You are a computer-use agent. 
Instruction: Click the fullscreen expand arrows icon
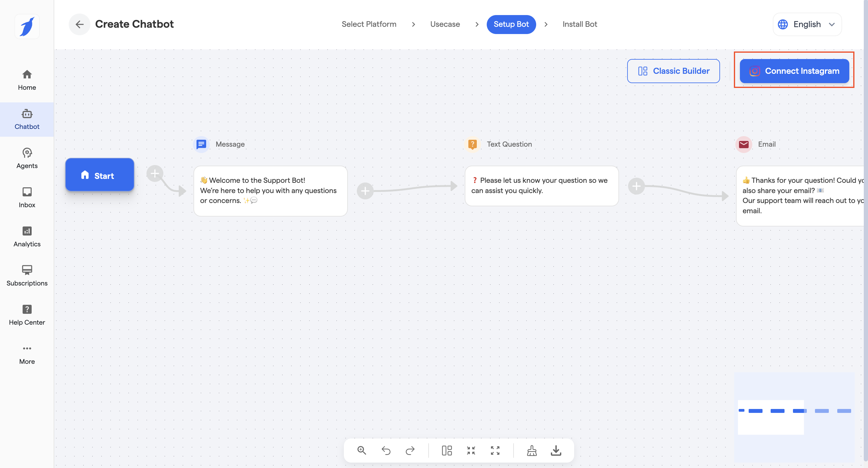click(x=495, y=451)
